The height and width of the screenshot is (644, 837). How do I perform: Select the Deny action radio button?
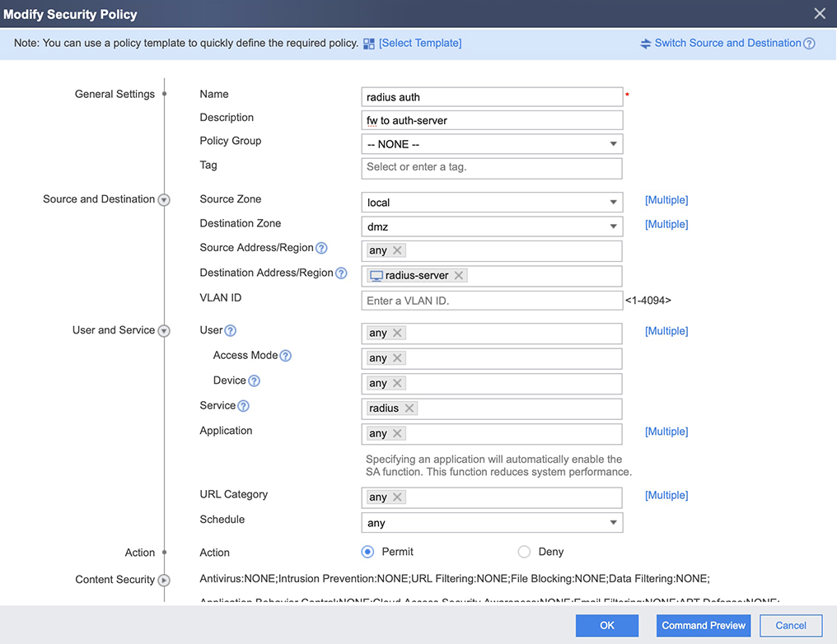coord(524,552)
